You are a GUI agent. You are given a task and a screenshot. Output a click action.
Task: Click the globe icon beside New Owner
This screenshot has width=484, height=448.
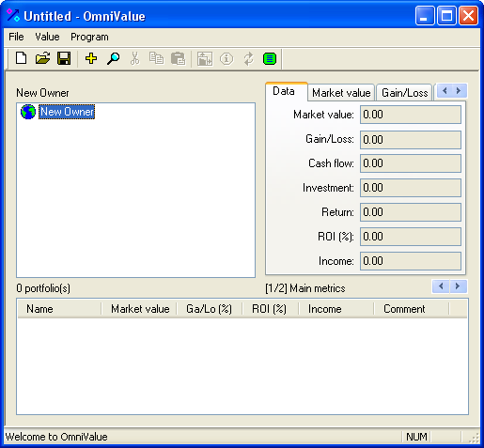point(28,112)
